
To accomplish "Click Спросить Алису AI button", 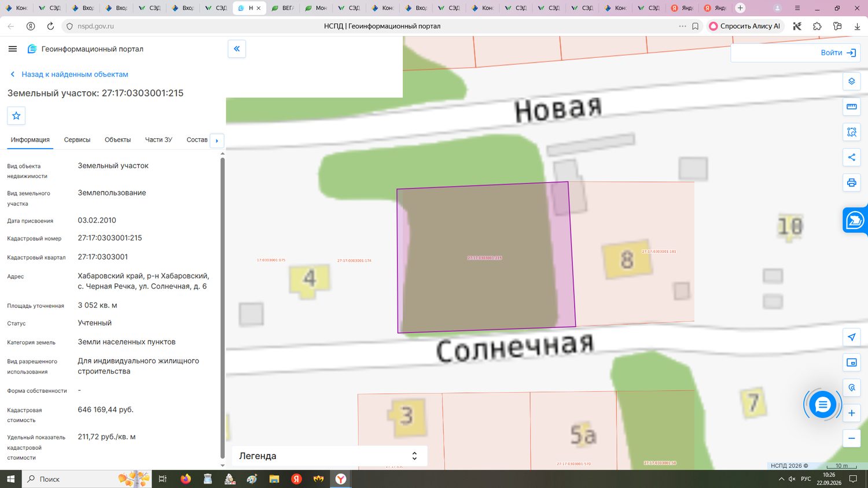I will tap(745, 26).
